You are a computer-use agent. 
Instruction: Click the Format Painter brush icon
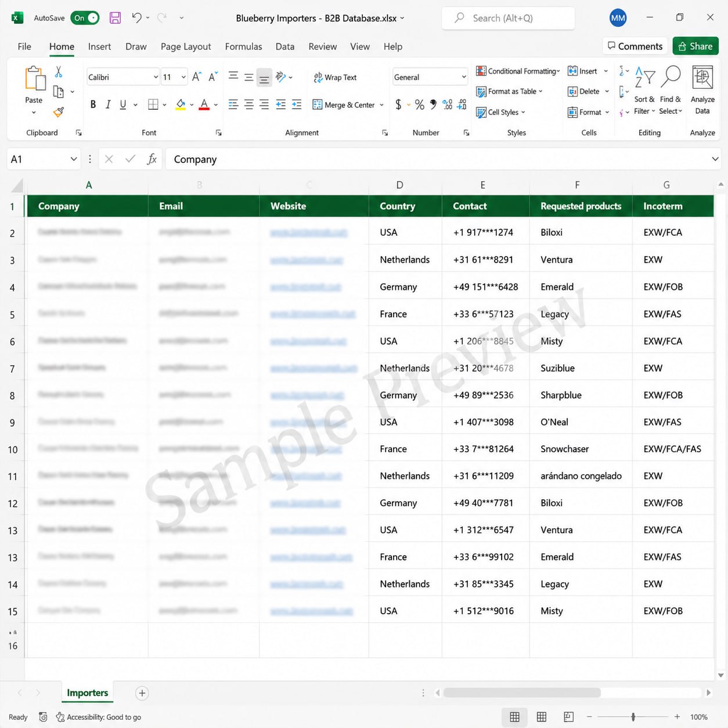[58, 112]
